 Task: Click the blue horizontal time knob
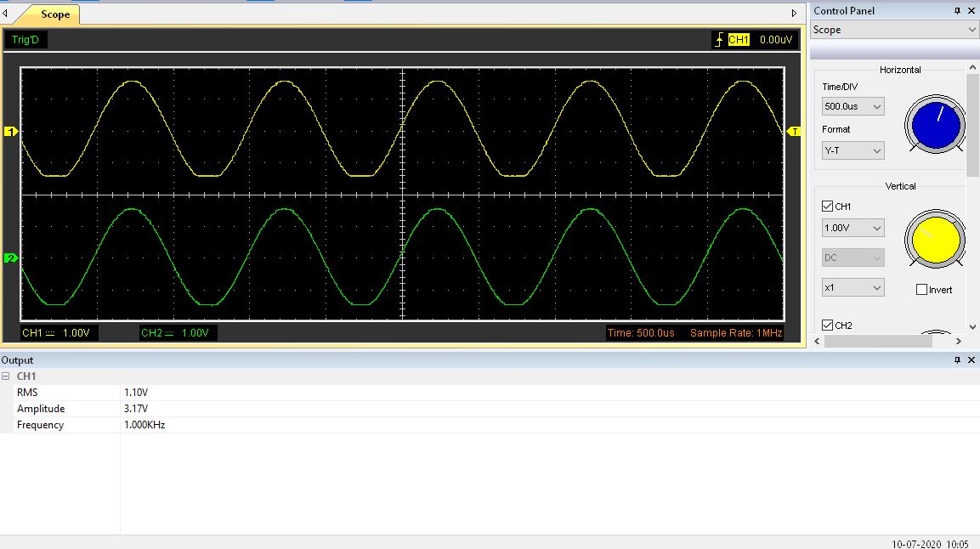(935, 126)
